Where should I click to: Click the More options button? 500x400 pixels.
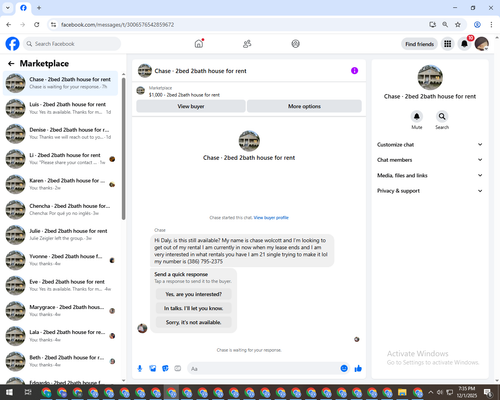[304, 106]
